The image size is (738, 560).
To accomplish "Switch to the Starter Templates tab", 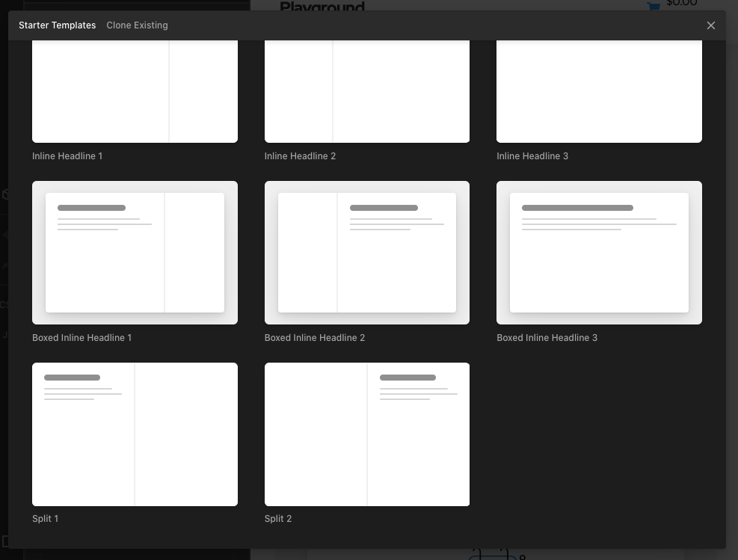I will (x=57, y=25).
